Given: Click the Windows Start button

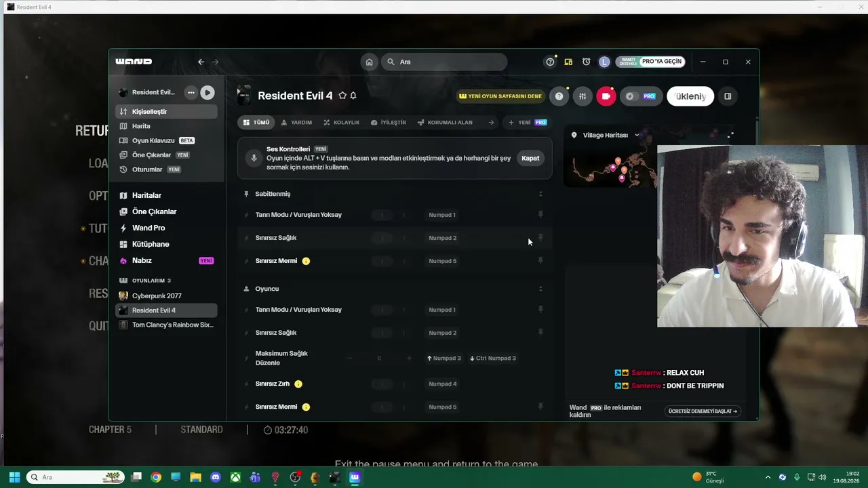Looking at the screenshot, I should click(x=14, y=477).
